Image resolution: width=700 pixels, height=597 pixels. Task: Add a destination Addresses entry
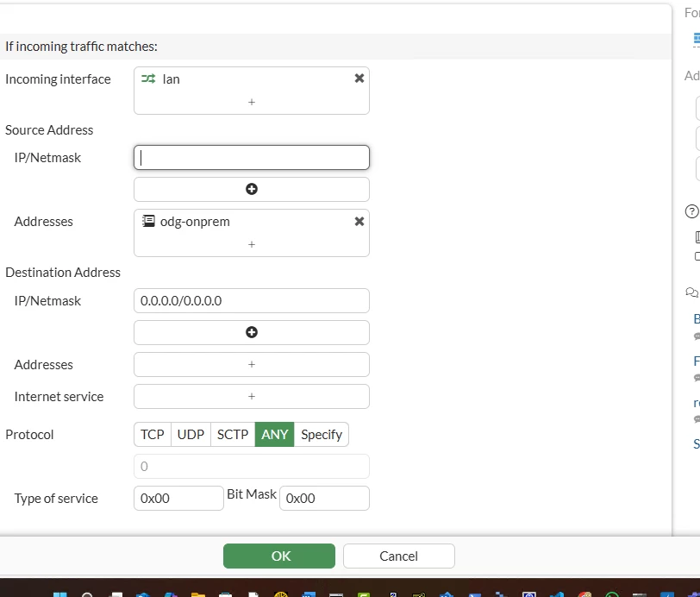point(252,365)
